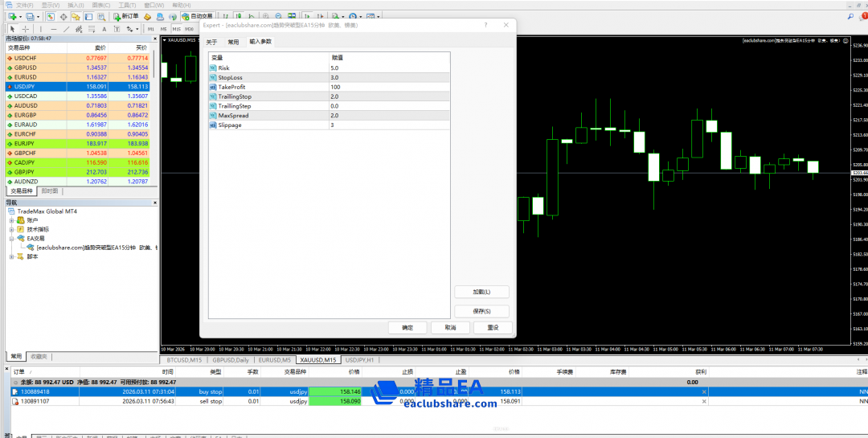Click the 确定 (OK) button
Screen dimensions: 868x438
(x=407, y=328)
